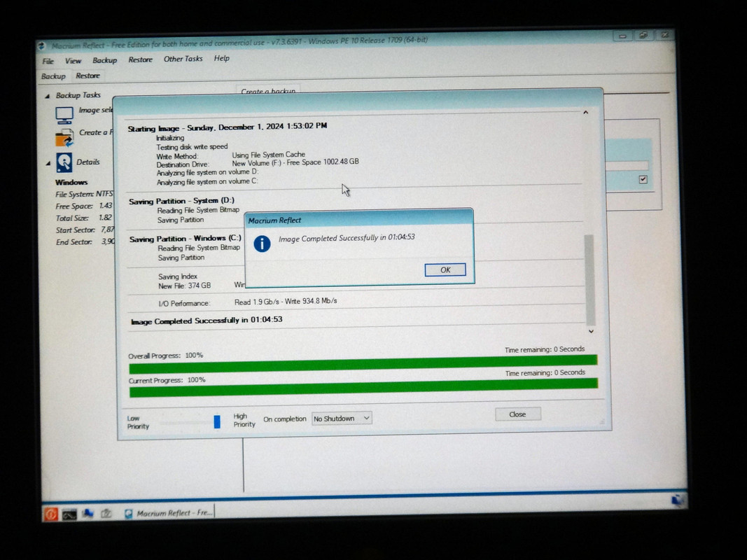Open the Other Tasks menu
747x560 pixels.
point(183,59)
